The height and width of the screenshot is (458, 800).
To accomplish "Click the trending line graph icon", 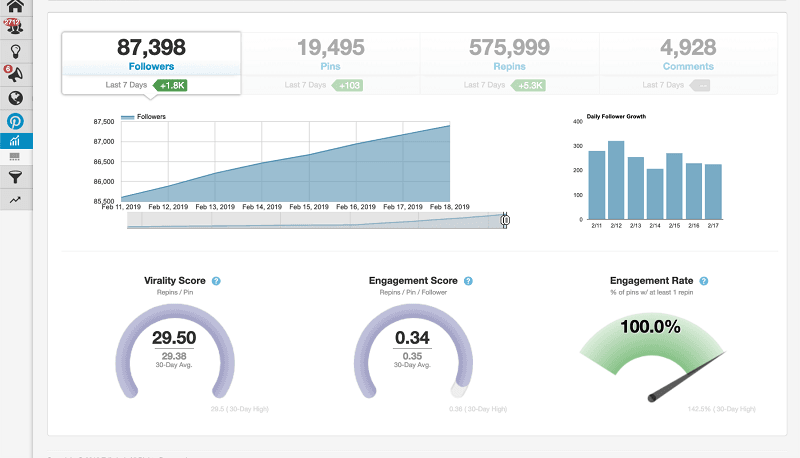I will tap(15, 200).
